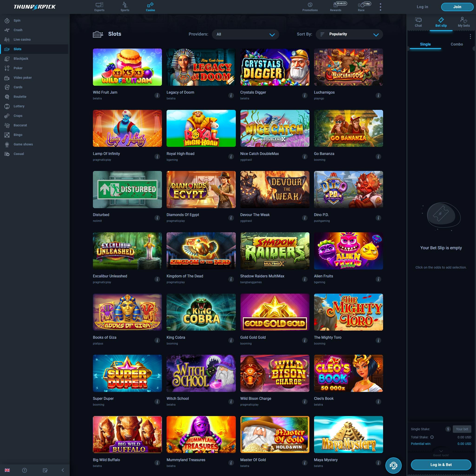Open the Crash games section
476x476 pixels.
click(x=34, y=30)
